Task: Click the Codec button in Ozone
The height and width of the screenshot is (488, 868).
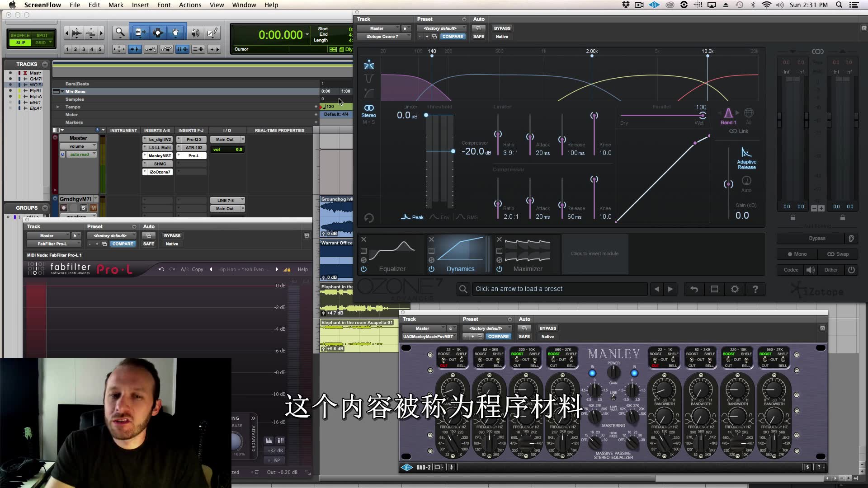Action: click(x=791, y=270)
